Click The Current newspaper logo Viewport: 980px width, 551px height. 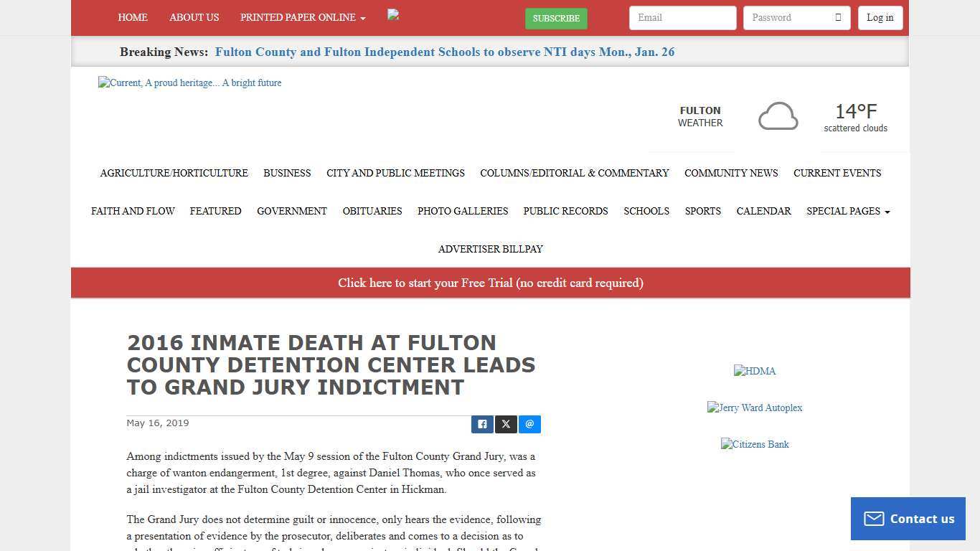coord(189,83)
